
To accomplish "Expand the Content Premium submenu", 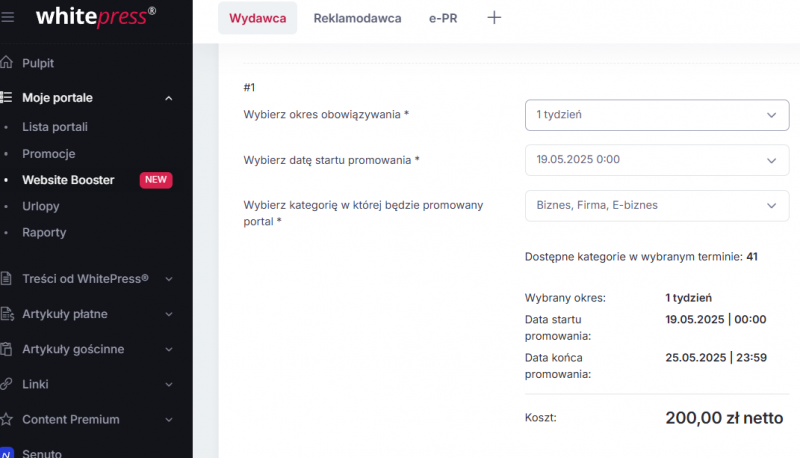I will click(168, 419).
